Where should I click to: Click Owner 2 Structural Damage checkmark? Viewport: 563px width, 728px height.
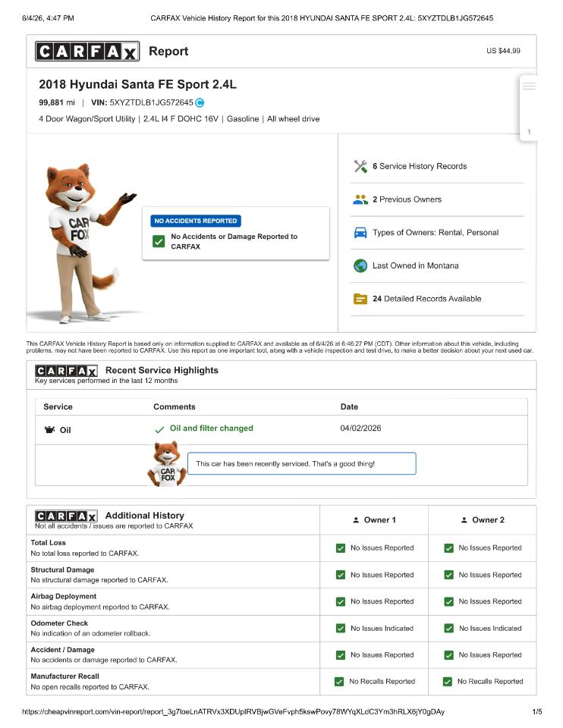coord(448,575)
